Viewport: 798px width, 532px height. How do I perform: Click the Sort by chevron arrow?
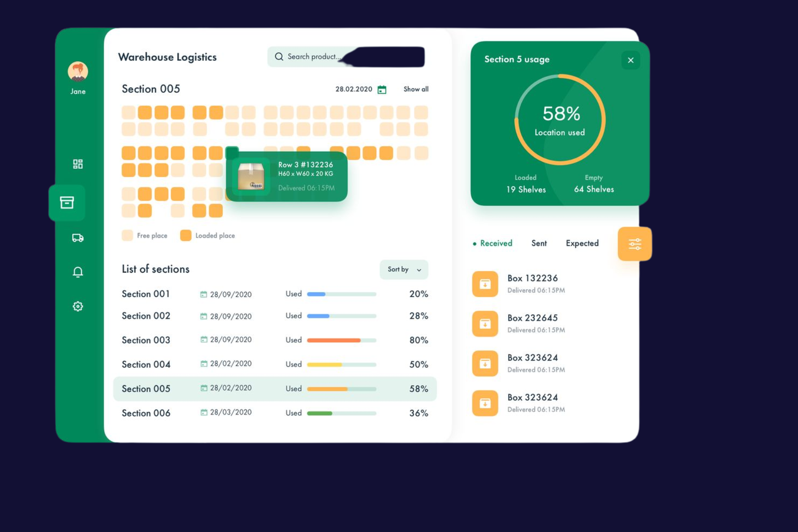click(x=419, y=270)
